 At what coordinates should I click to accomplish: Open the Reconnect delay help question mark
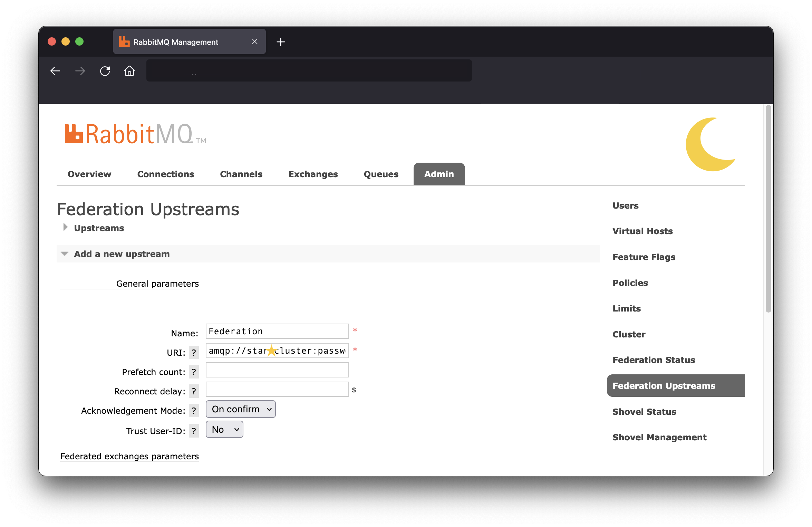pyautogui.click(x=194, y=391)
